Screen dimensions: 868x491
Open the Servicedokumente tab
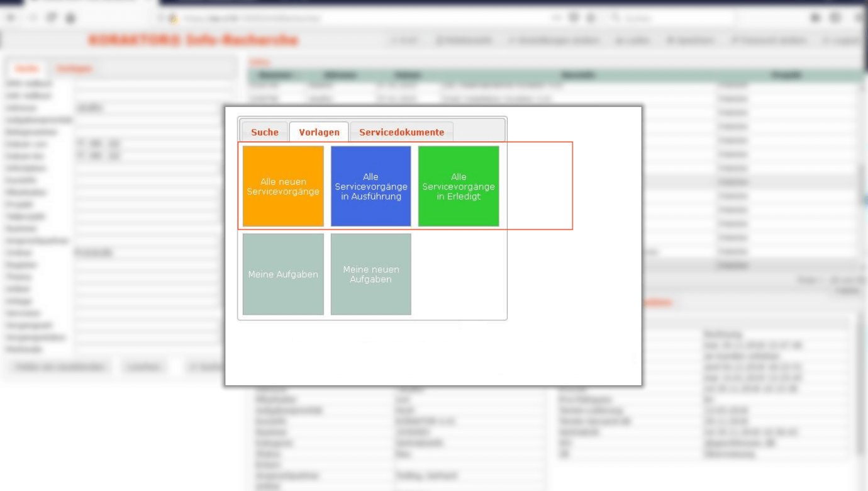[401, 132]
